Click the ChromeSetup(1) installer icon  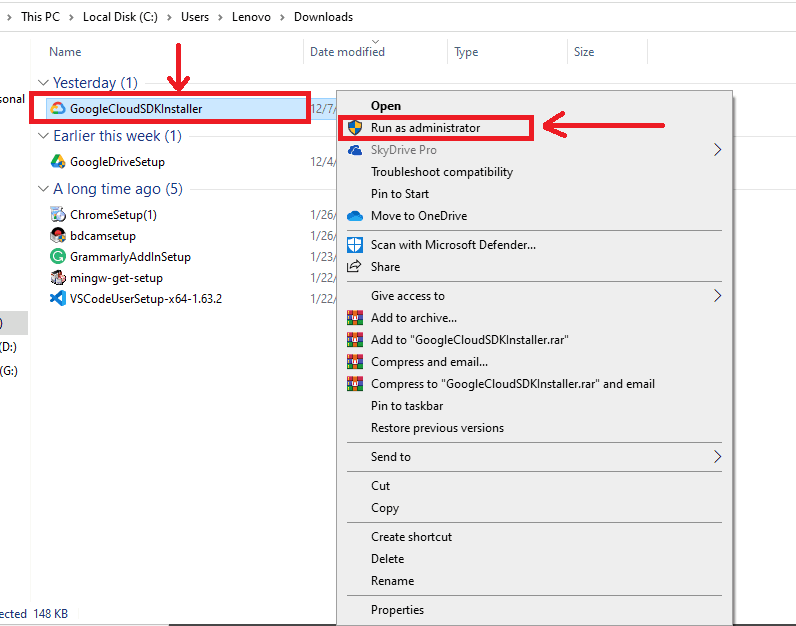(x=58, y=215)
